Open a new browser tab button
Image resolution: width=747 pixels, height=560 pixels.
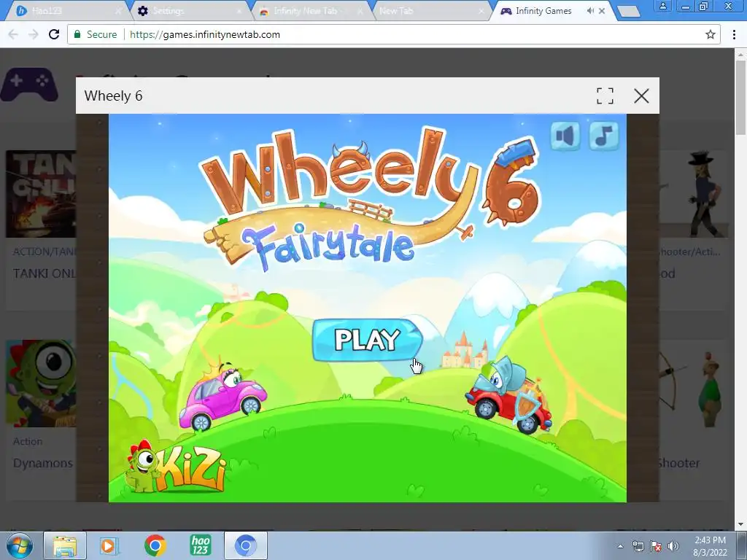[x=628, y=12]
